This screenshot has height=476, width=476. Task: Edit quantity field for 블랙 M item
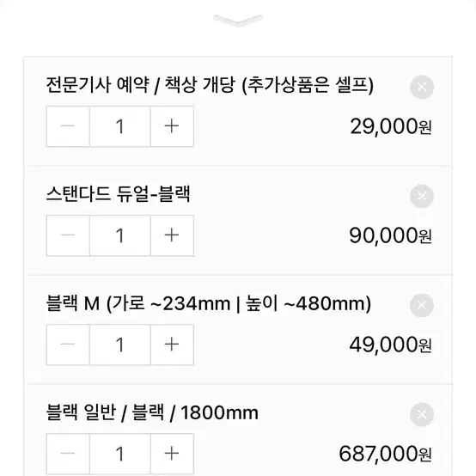coord(120,345)
